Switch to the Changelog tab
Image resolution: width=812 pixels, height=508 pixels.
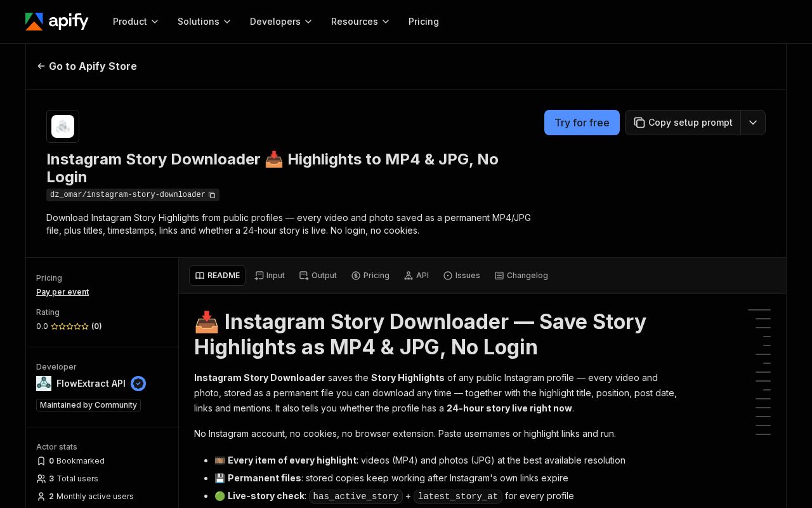521,276
